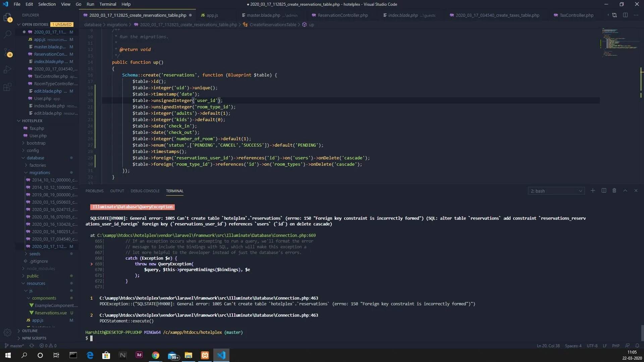
Task: Click the terminal vertical scrollbar
Action: [642, 333]
